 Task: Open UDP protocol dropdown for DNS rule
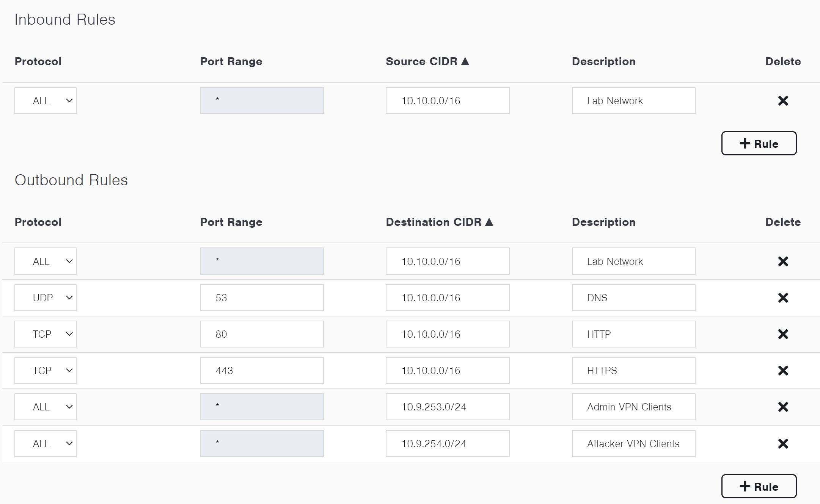pyautogui.click(x=46, y=298)
